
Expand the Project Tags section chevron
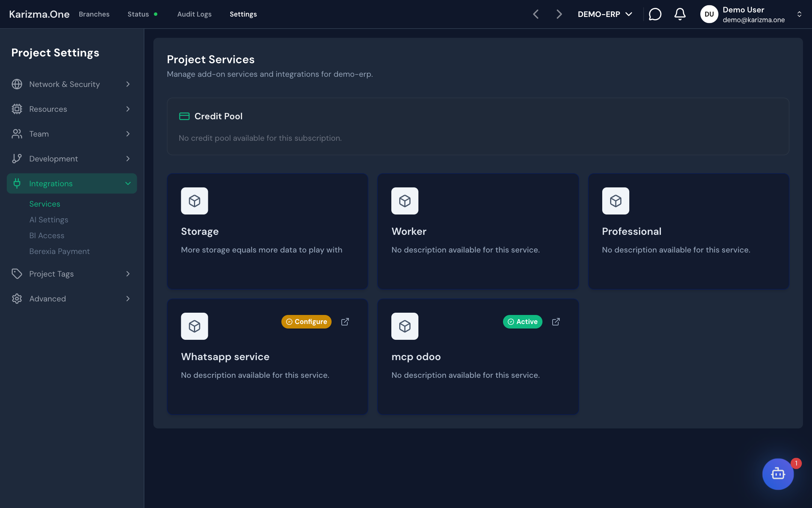point(128,274)
